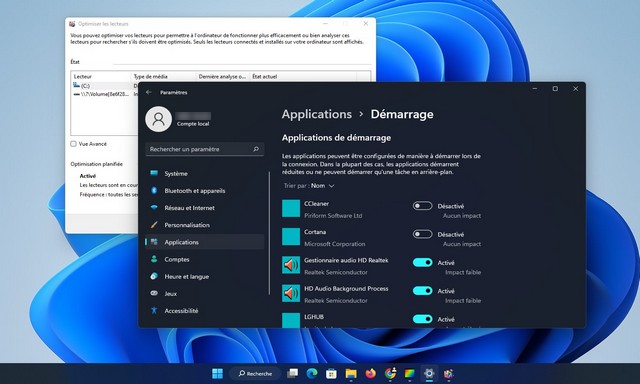Click the État actuel column header
The image size is (640, 384).
tap(303, 76)
